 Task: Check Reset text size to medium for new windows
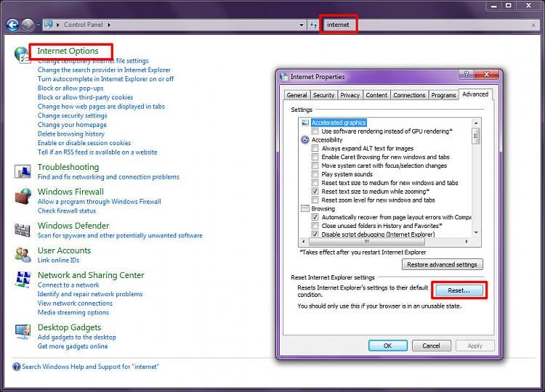click(315, 183)
